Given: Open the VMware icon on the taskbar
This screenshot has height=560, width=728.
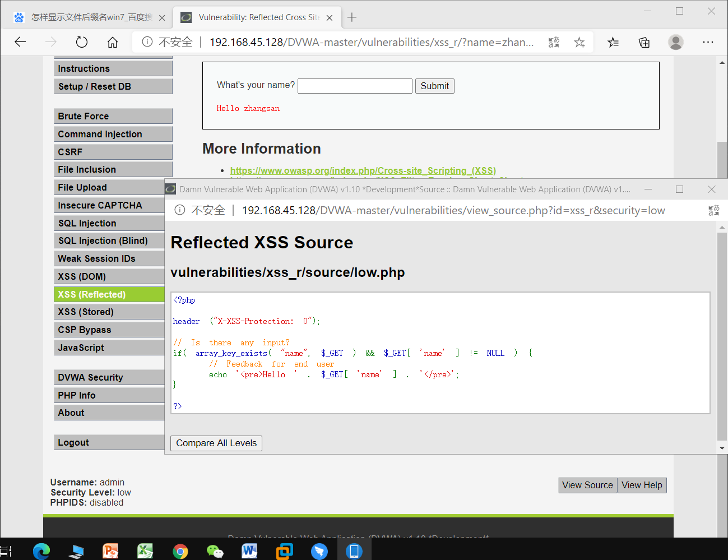Looking at the screenshot, I should tap(284, 551).
